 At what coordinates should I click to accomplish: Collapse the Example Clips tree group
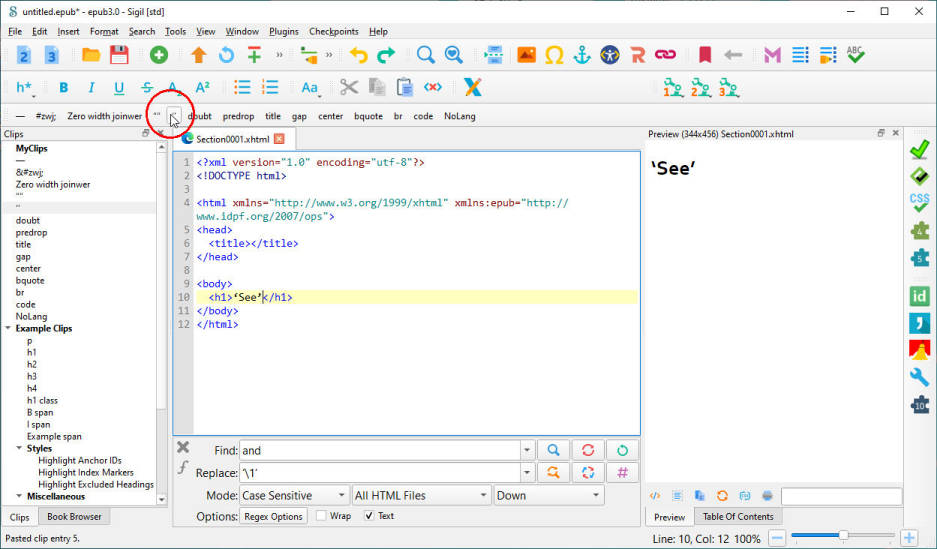point(8,328)
